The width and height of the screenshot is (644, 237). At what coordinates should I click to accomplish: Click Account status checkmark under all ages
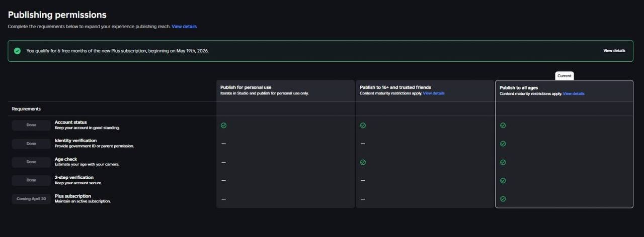click(x=503, y=126)
